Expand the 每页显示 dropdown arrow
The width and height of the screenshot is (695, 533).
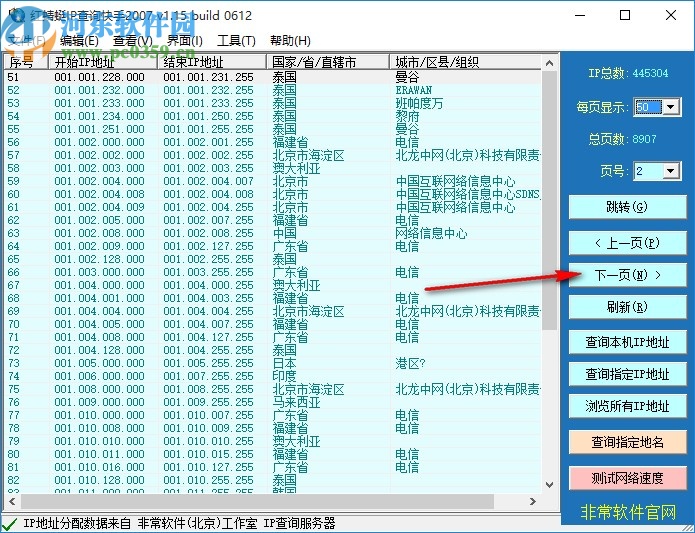(x=671, y=107)
